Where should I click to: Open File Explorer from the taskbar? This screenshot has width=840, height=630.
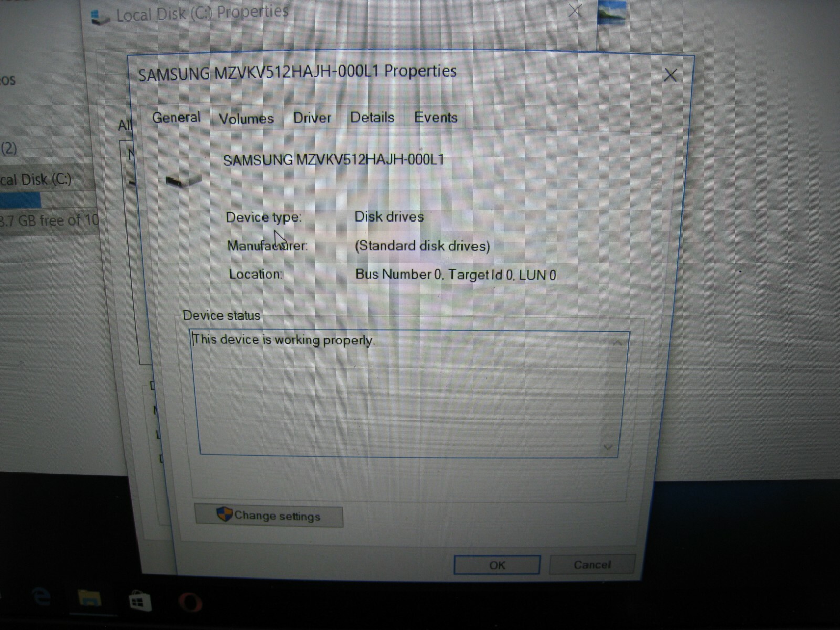click(x=89, y=598)
